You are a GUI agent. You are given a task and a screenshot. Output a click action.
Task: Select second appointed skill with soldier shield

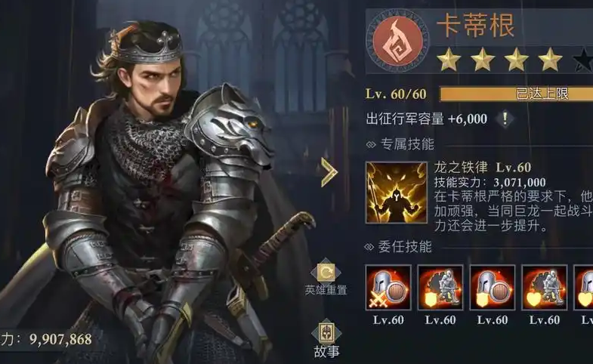pos(440,288)
